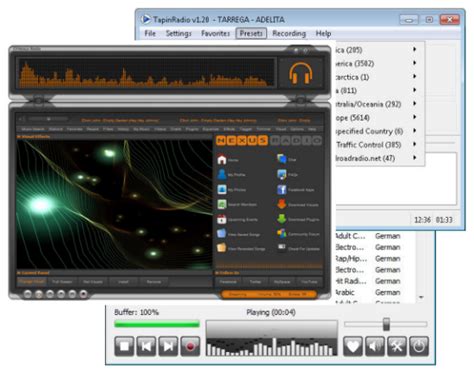The image size is (474, 371).
Task: Click the 01:33 counter in status bar
Action: [444, 220]
